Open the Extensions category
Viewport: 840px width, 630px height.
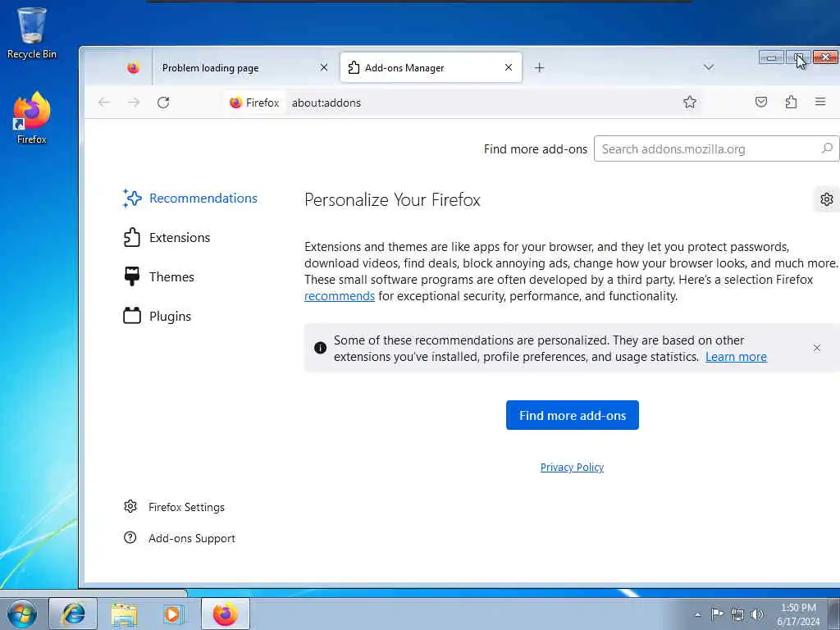[167, 237]
